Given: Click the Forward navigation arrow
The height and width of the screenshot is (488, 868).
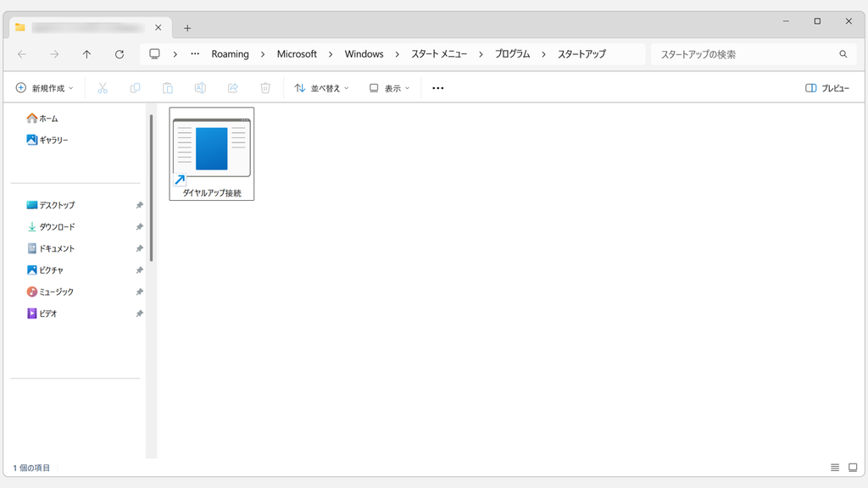Looking at the screenshot, I should click(x=54, y=54).
